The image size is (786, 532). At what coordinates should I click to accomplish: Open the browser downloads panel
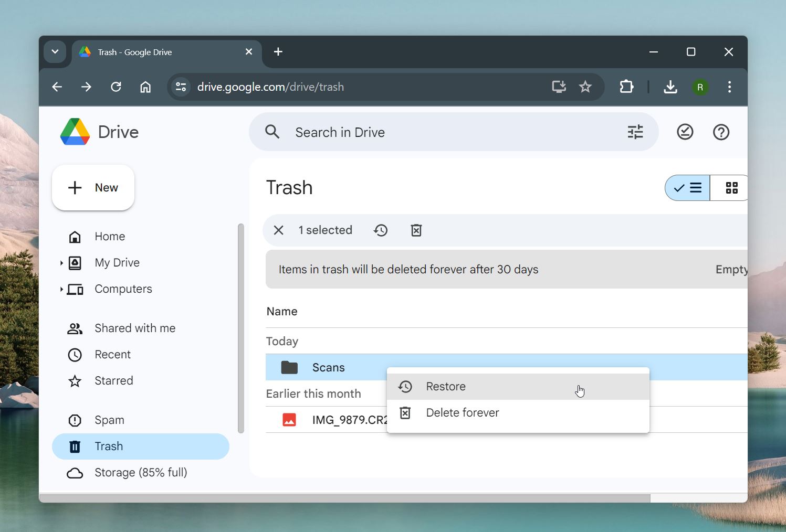pyautogui.click(x=670, y=87)
